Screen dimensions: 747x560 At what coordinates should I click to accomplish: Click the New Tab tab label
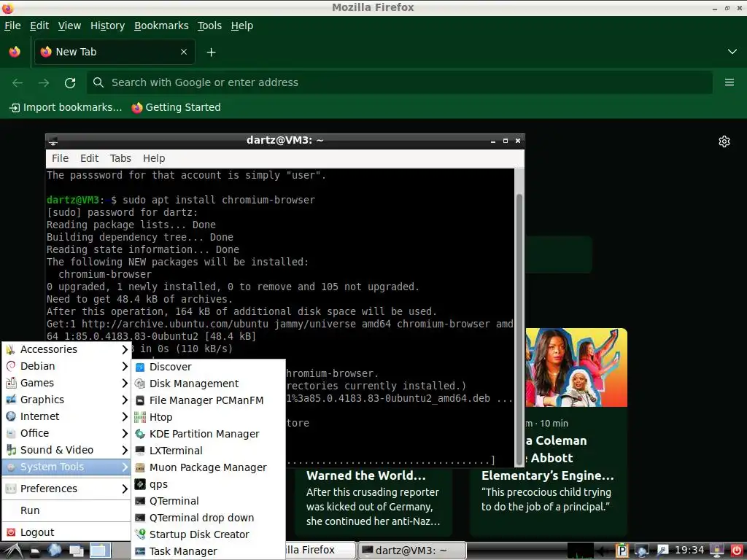point(76,52)
